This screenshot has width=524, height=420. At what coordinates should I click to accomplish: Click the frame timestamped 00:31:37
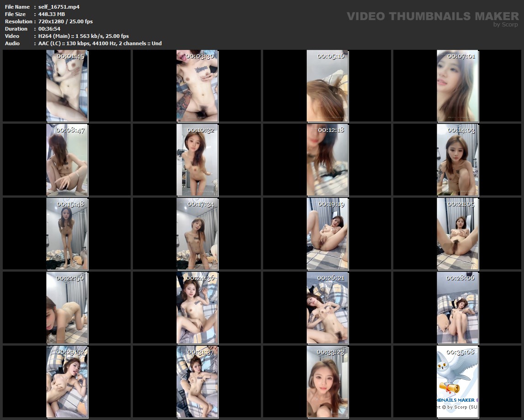coord(197,381)
